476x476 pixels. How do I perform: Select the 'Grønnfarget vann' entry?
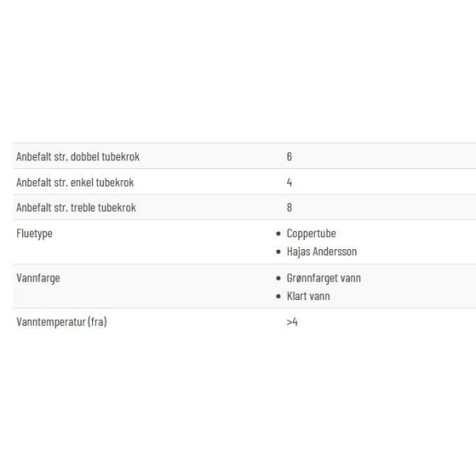[x=324, y=278]
